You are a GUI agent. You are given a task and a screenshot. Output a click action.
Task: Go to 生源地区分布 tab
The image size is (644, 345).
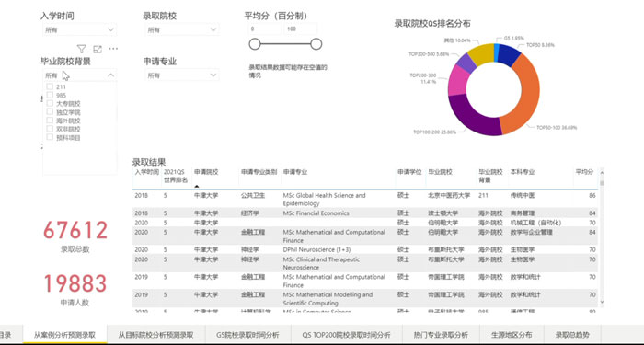tap(512, 335)
